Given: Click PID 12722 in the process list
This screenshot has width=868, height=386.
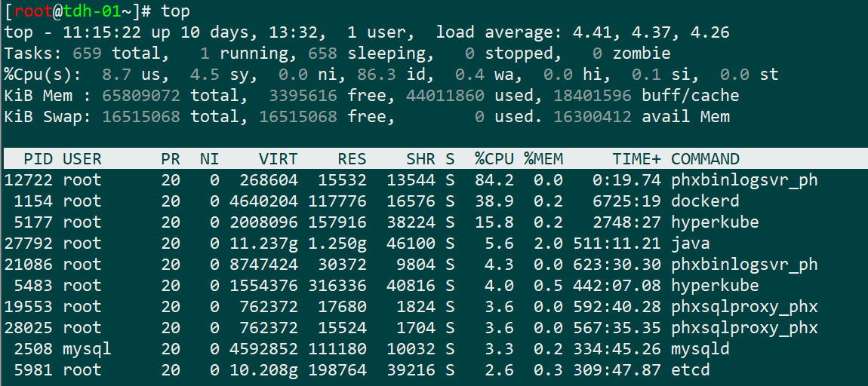Looking at the screenshot, I should [x=28, y=180].
